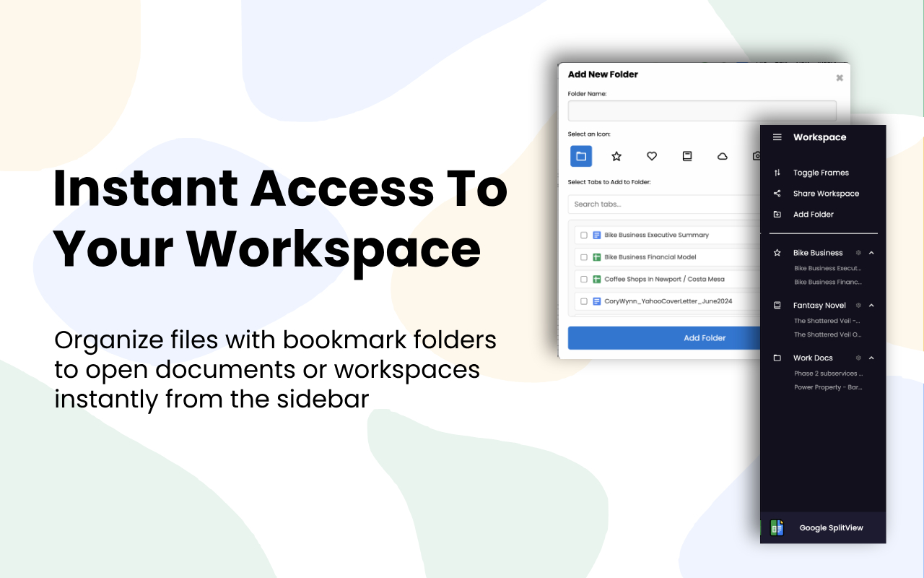Screen dimensions: 924x578
Task: Open the hamburger menu beside Workspace
Action: [x=777, y=137]
